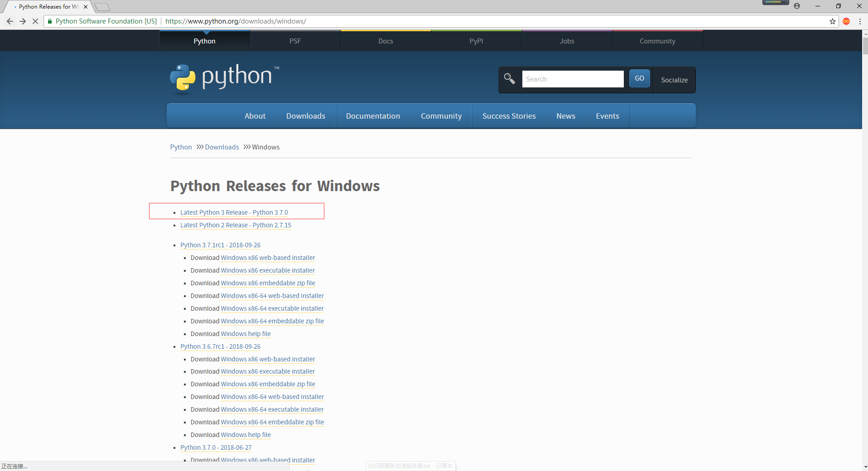
Task: Click the Python breadcrumb link
Action: pos(181,147)
